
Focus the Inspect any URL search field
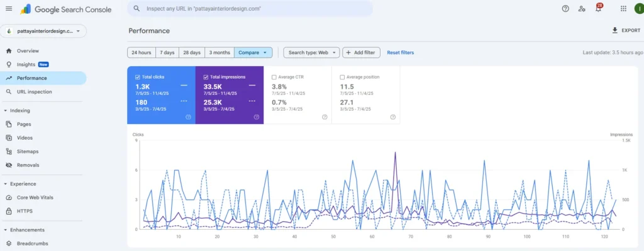pyautogui.click(x=250, y=8)
